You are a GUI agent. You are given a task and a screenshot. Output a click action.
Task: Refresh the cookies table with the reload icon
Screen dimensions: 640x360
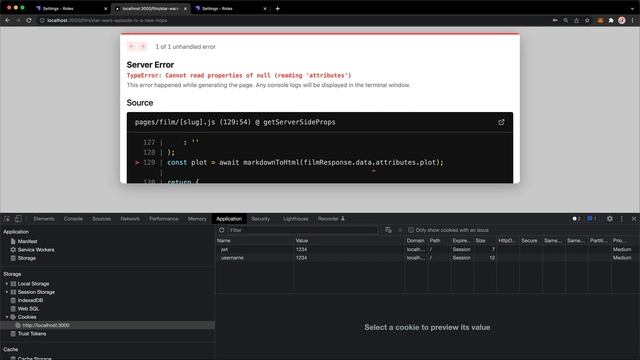(x=222, y=230)
